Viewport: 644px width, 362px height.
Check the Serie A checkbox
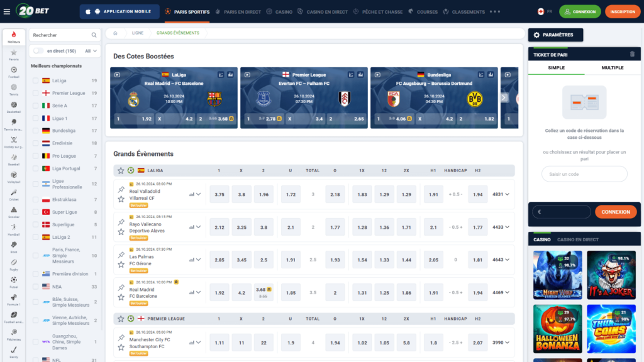[x=36, y=106]
